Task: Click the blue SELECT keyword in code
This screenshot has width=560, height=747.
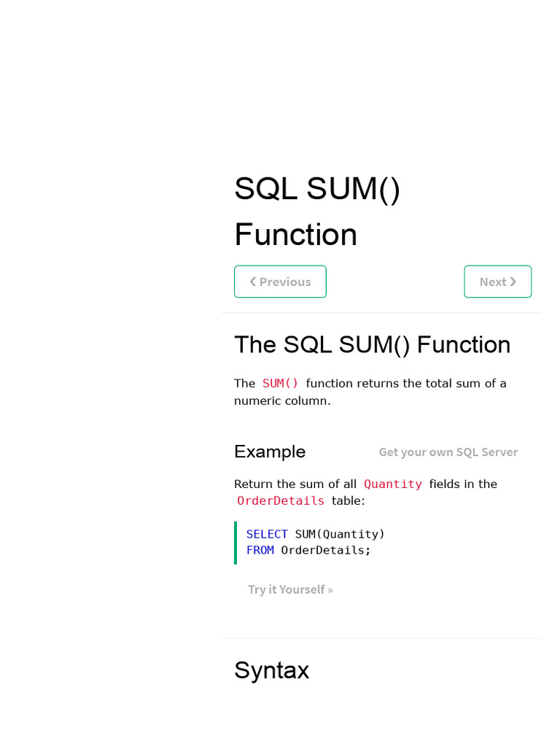Action: 267,534
